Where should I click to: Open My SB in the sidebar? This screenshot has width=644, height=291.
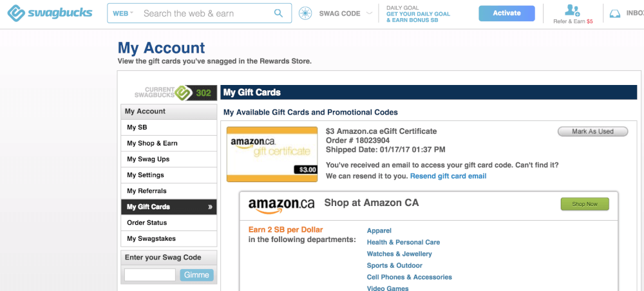click(x=169, y=127)
